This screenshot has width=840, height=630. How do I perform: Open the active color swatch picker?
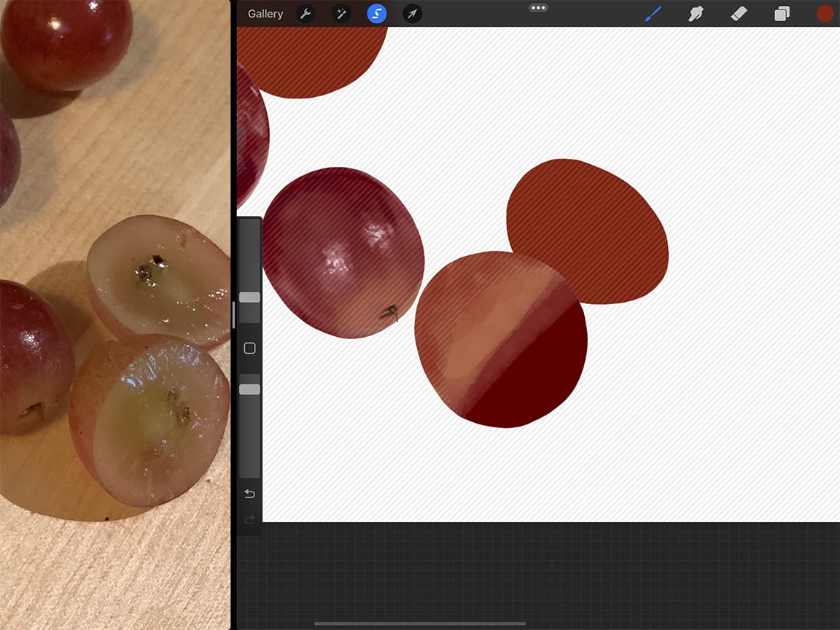pyautogui.click(x=825, y=13)
